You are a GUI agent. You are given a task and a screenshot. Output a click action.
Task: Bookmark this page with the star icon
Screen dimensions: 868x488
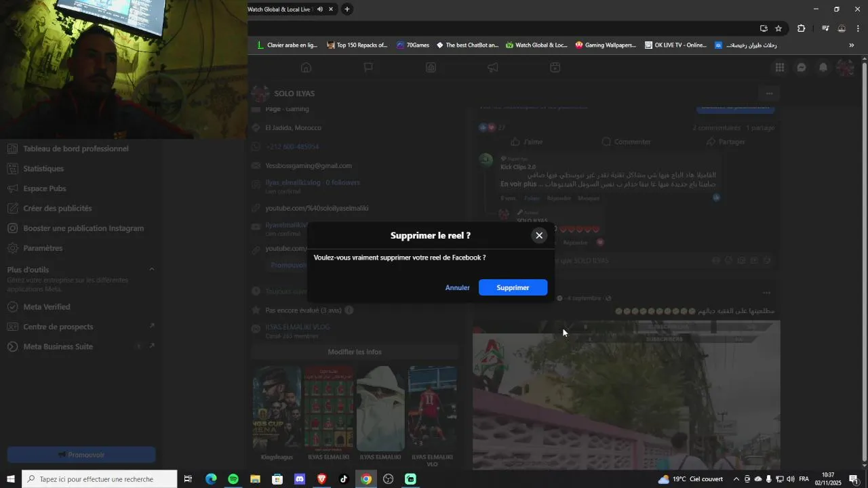coord(778,28)
